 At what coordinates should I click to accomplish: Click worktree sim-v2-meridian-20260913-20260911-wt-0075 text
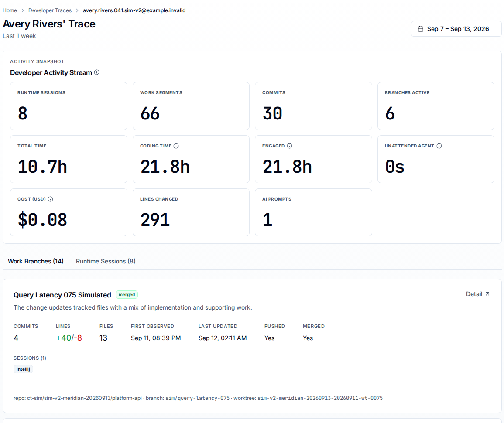click(320, 398)
